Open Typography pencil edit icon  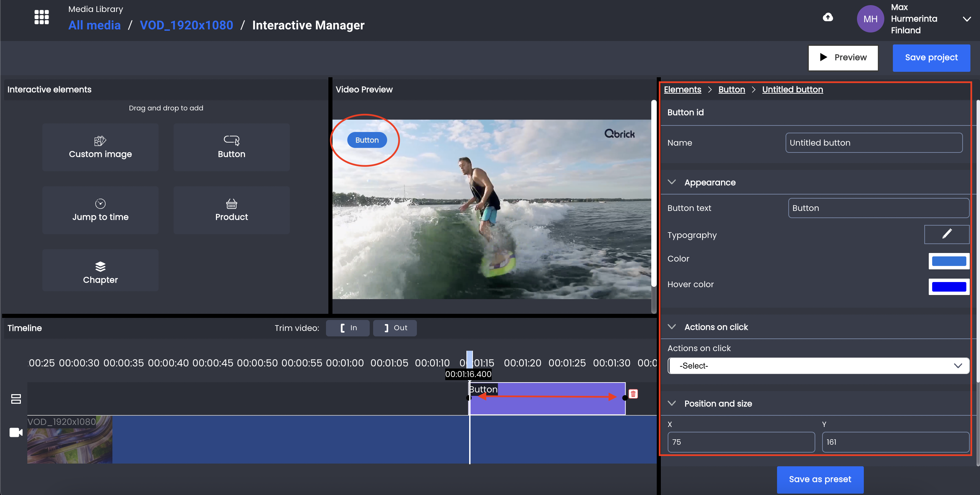(947, 235)
